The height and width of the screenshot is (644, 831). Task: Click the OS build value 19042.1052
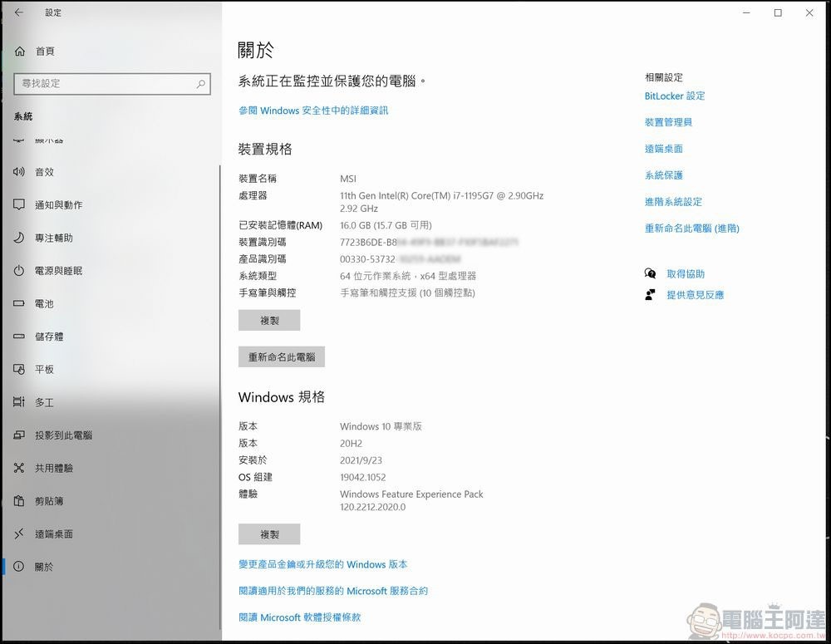click(x=363, y=478)
